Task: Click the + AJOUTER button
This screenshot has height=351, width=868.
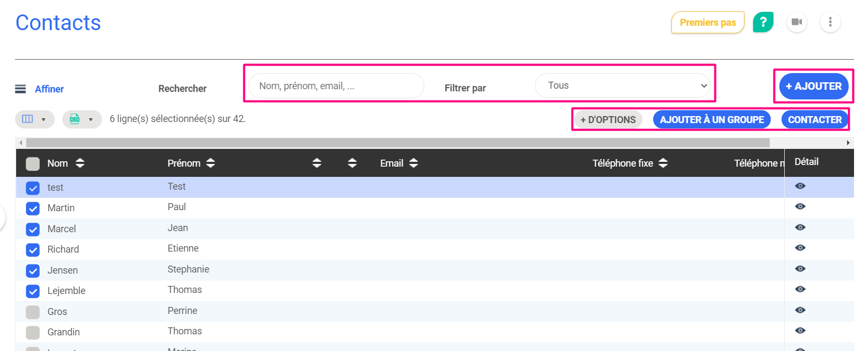Action: [813, 86]
